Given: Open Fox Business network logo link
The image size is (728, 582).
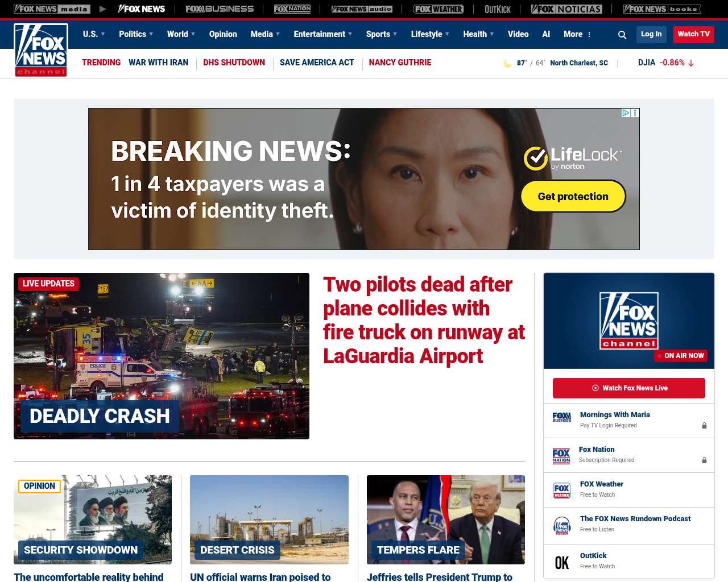Looking at the screenshot, I should (x=220, y=9).
